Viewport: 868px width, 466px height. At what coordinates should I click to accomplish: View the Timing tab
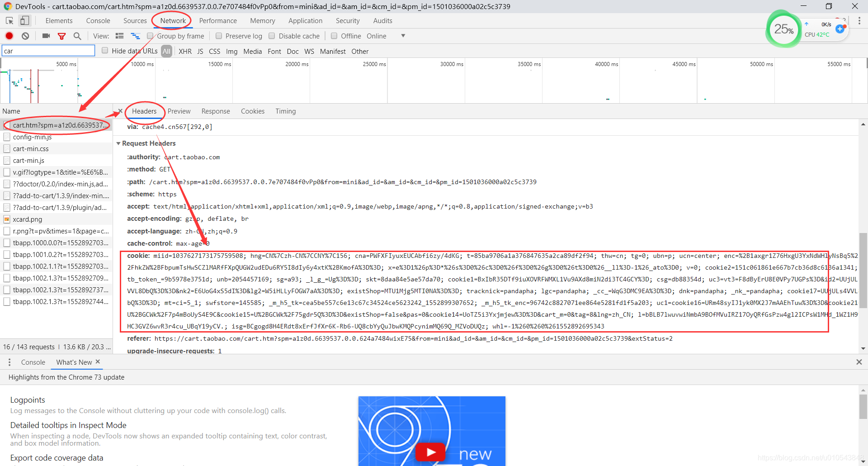(286, 111)
